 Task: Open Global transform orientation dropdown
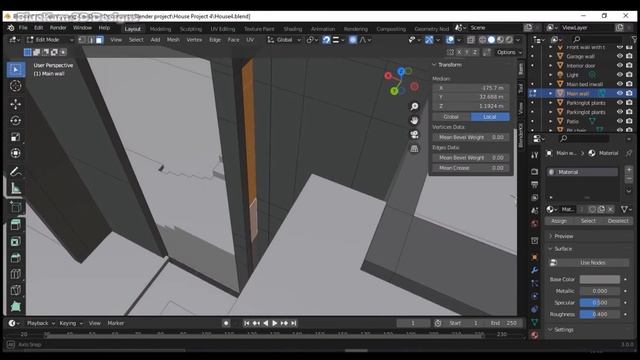pyautogui.click(x=284, y=40)
